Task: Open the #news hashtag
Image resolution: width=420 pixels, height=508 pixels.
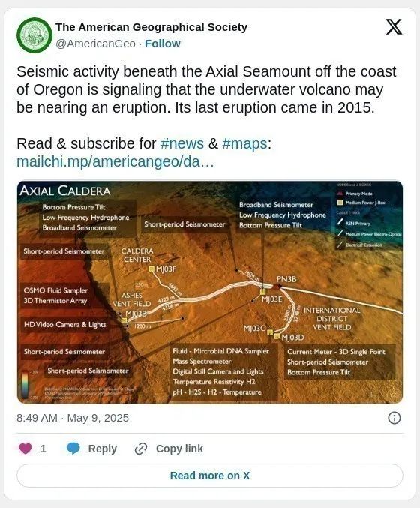Action: pyautogui.click(x=182, y=143)
